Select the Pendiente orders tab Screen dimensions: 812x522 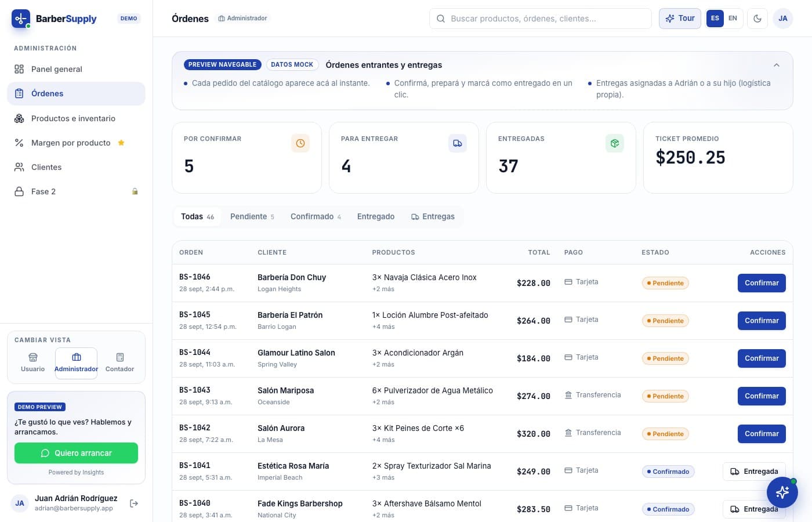[x=252, y=216]
